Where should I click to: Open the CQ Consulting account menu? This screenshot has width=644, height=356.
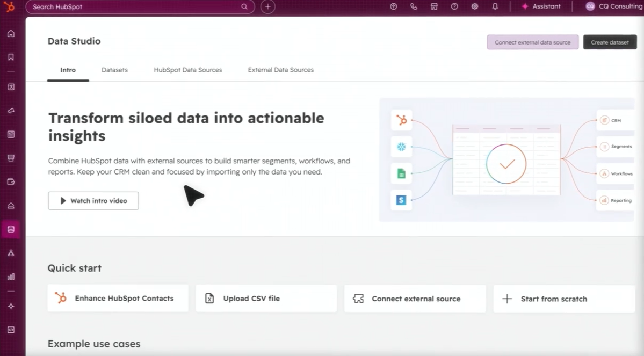(x=614, y=6)
